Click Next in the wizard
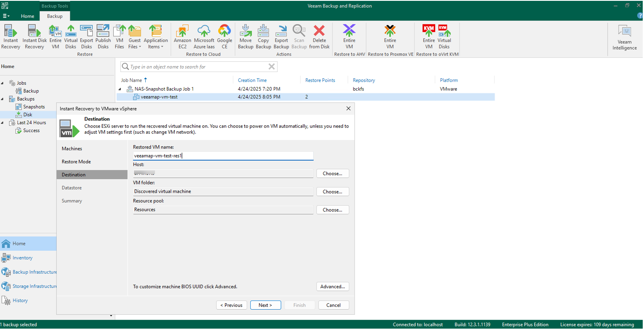Viewport: 644px width, 329px height. point(265,305)
